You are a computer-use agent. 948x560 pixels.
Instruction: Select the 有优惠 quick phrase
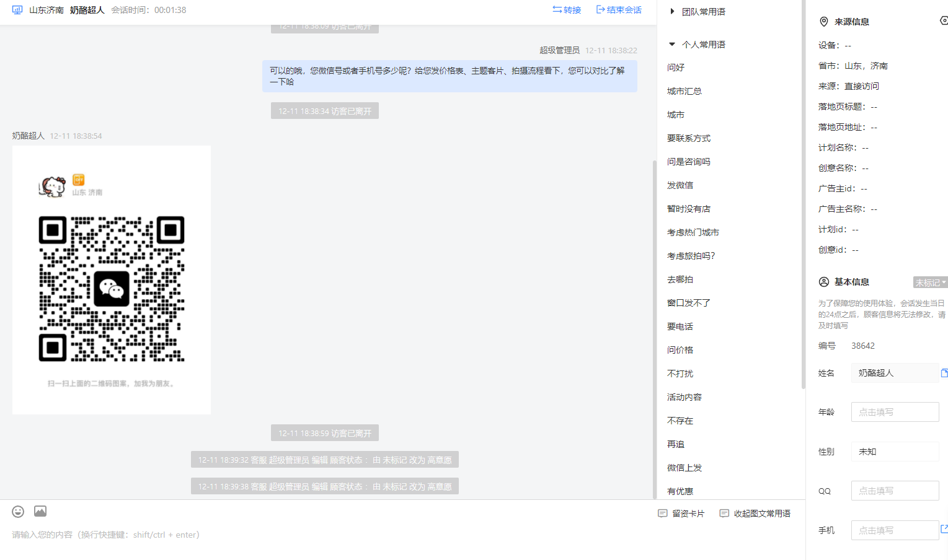[680, 491]
